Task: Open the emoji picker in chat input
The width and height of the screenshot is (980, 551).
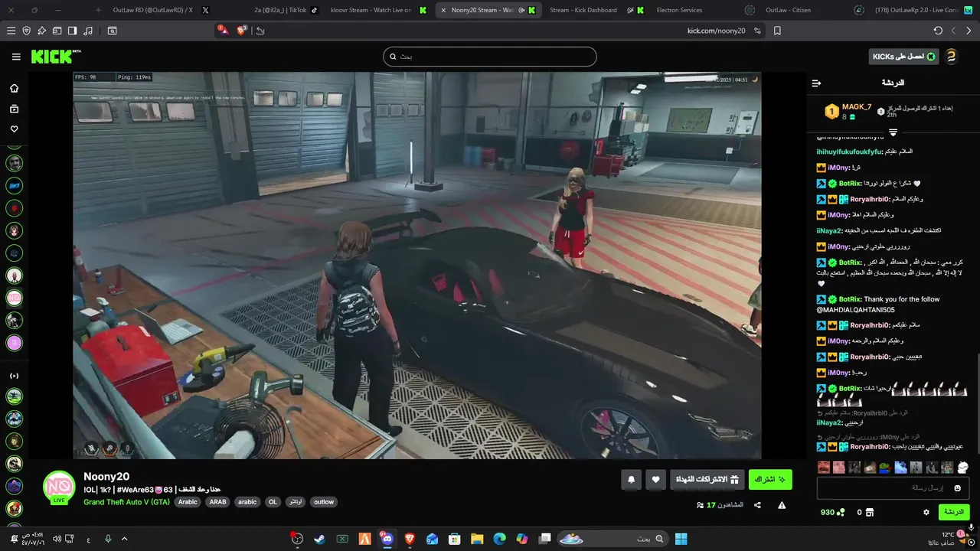Action: [958, 487]
